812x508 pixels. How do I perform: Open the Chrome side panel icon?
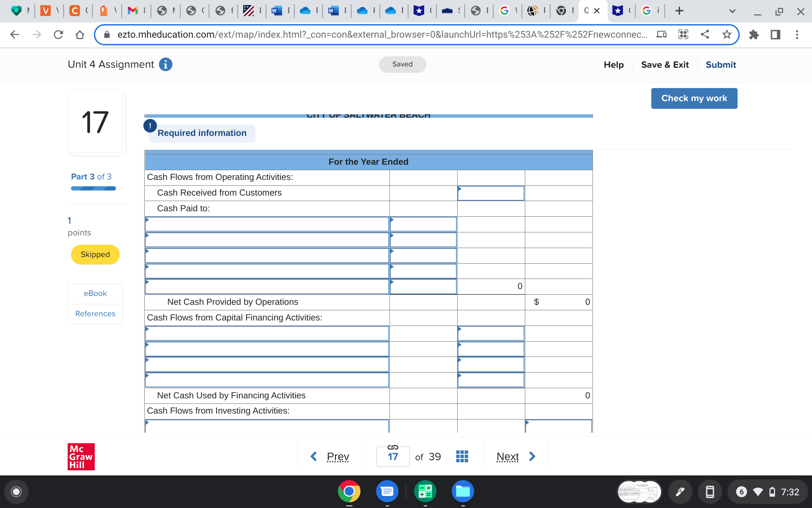point(775,35)
